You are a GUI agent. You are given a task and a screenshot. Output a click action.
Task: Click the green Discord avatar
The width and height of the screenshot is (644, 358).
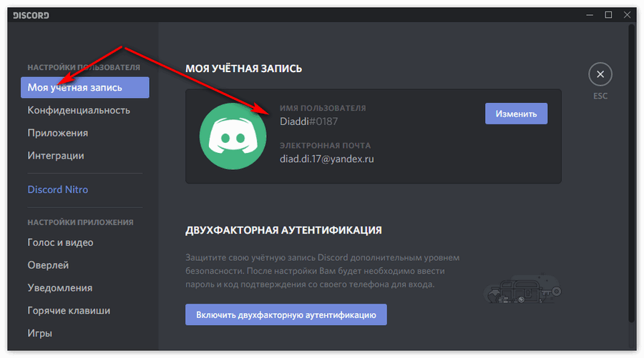click(x=233, y=136)
